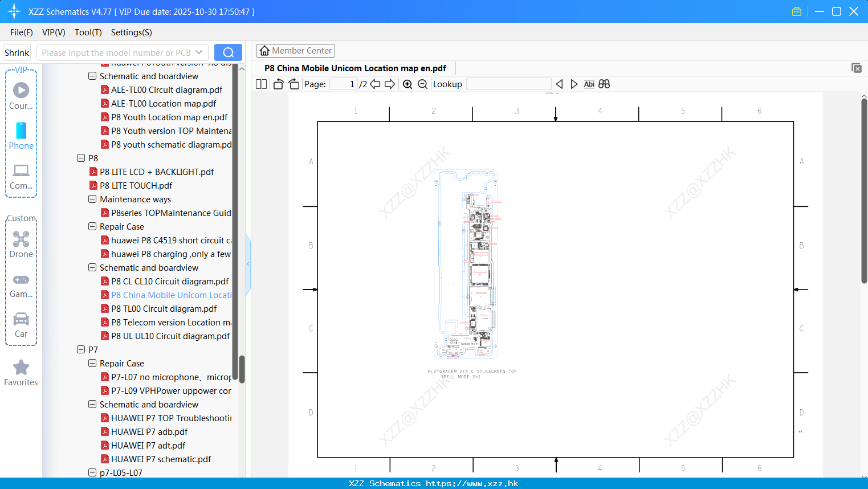Image resolution: width=868 pixels, height=489 pixels.
Task: Collapse the p7-L05-L07 node
Action: coord(92,472)
